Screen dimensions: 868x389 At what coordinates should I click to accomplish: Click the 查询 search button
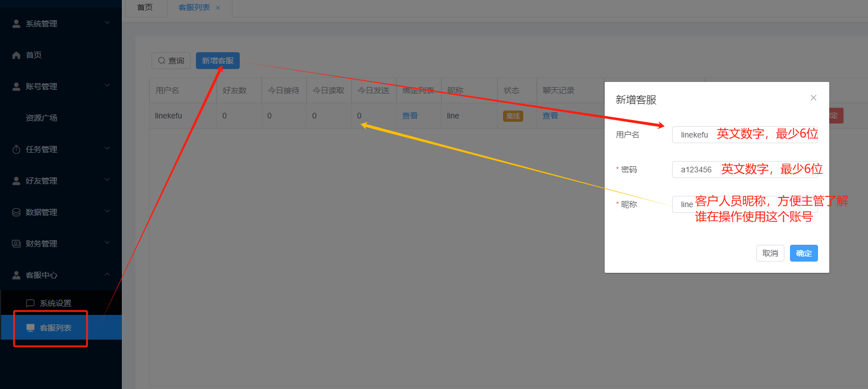(x=171, y=61)
